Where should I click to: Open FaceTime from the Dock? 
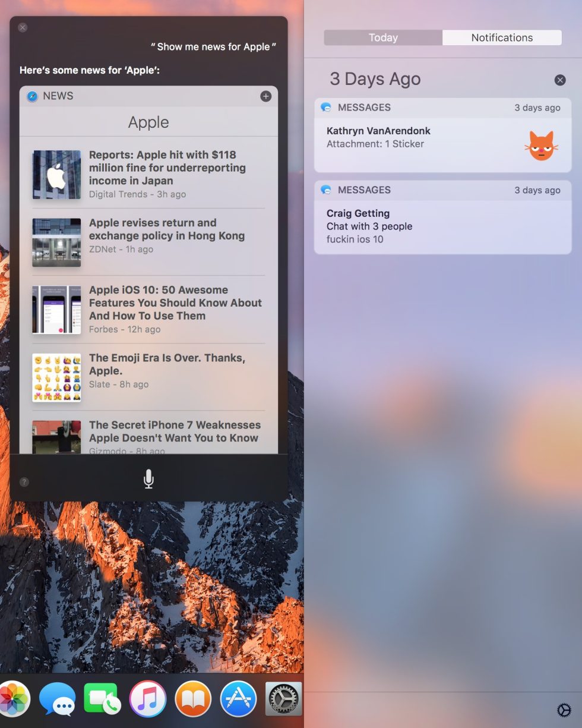click(102, 699)
